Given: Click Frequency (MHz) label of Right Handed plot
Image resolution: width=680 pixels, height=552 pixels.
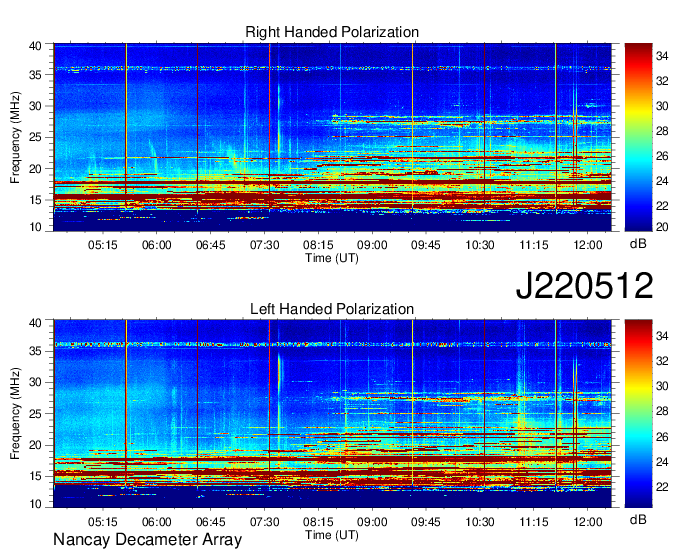Looking at the screenshot, I should tap(15, 137).
